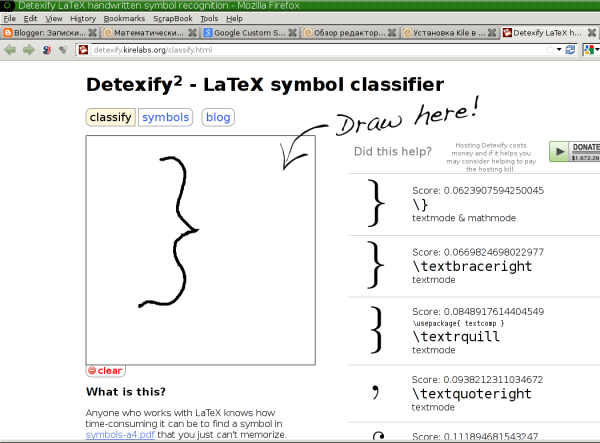
Task: Open the Help menu
Action: [x=234, y=18]
